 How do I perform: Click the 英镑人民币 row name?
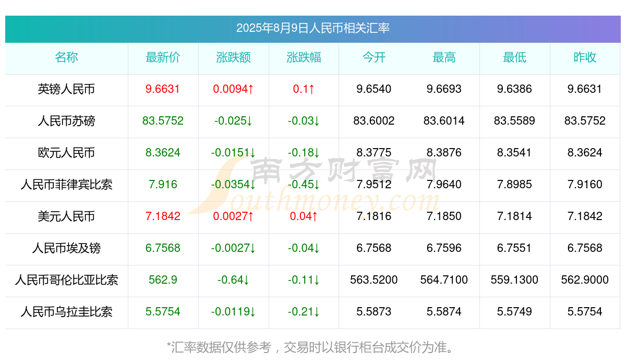[x=66, y=89]
